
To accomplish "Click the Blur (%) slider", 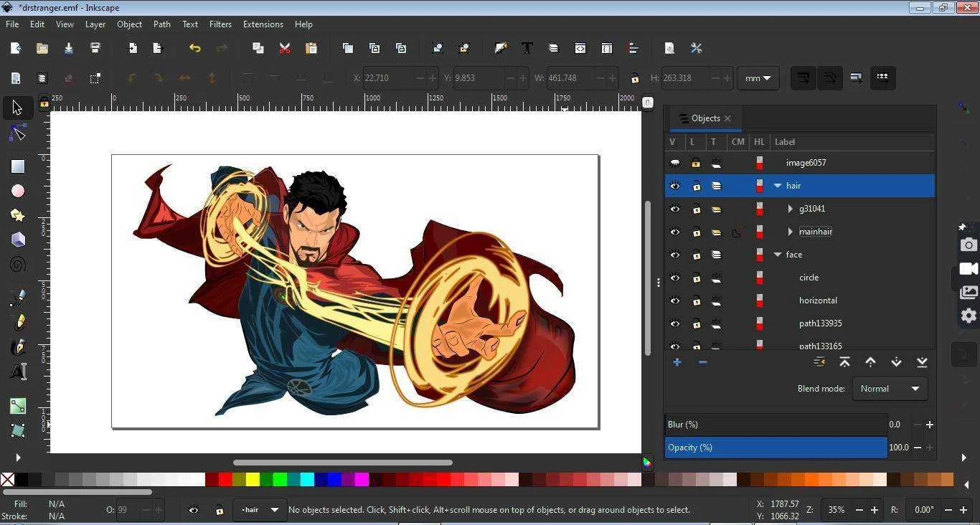I will coord(776,425).
